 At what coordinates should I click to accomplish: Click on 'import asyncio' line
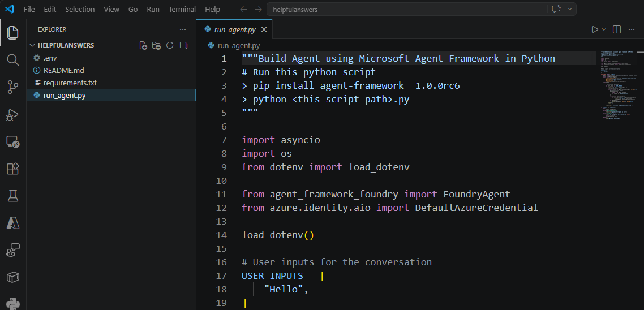281,140
